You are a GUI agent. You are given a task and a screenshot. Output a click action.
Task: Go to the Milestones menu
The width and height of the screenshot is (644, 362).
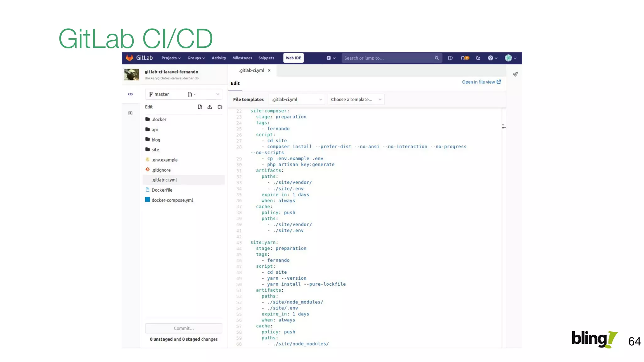click(242, 58)
